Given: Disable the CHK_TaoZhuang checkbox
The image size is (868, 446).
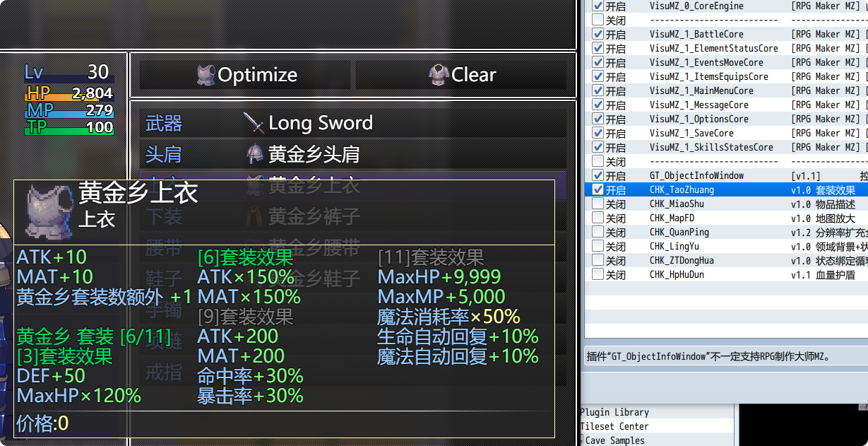Looking at the screenshot, I should tap(598, 189).
